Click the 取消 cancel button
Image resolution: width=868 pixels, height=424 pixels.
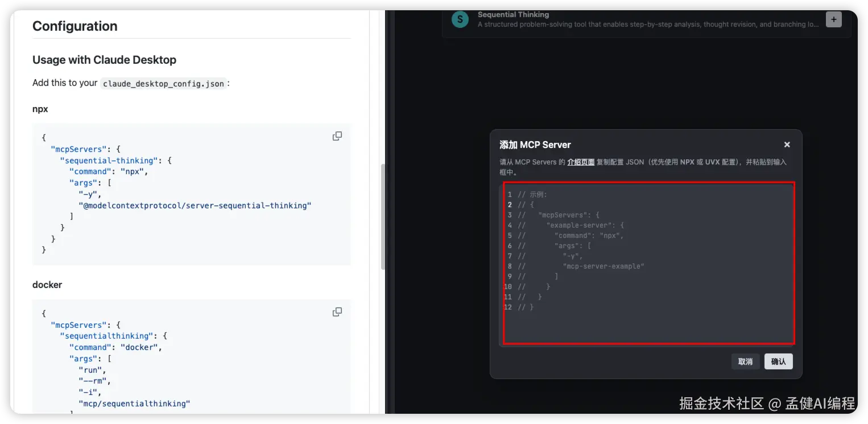click(x=745, y=361)
